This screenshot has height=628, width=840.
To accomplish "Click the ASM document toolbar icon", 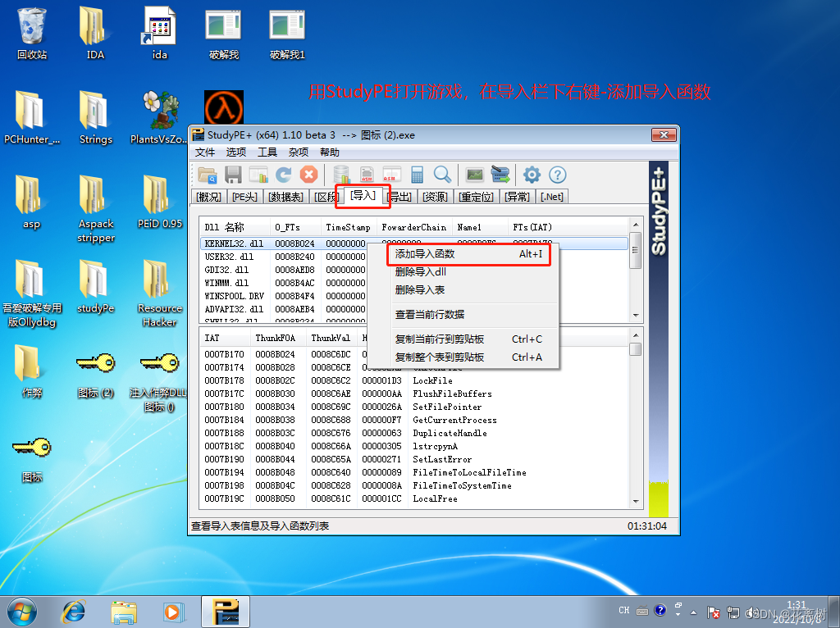I will (367, 175).
